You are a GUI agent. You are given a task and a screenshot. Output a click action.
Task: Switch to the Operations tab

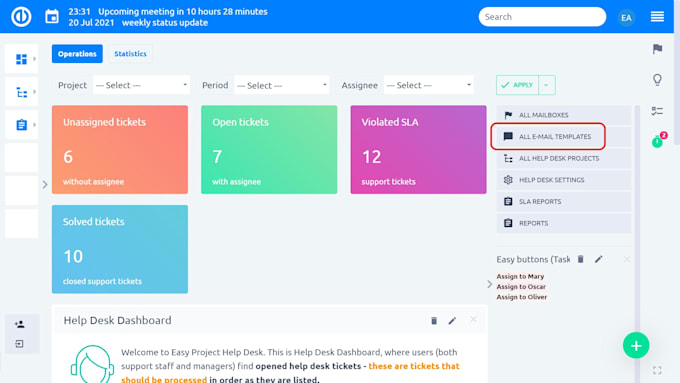pyautogui.click(x=77, y=54)
